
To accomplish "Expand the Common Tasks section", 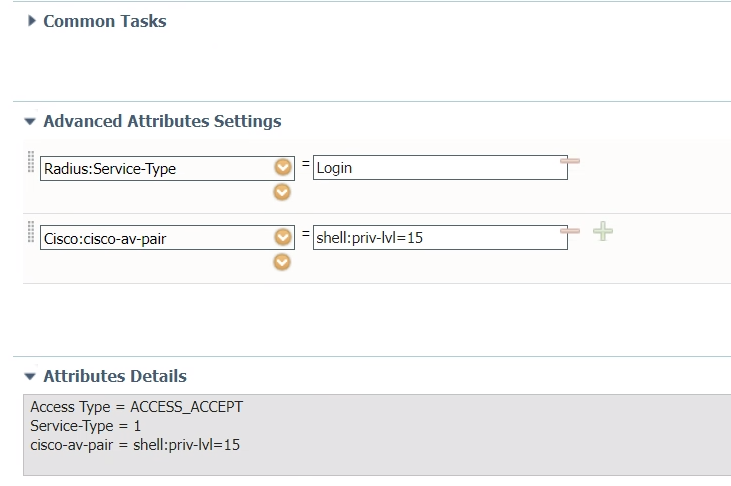I will [x=32, y=21].
